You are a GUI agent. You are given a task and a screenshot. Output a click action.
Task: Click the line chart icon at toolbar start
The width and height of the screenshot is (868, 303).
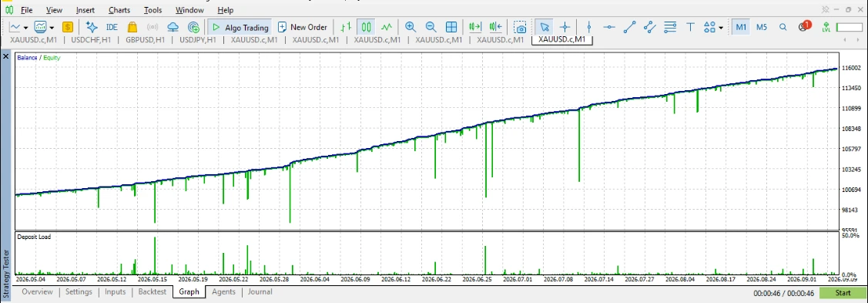pos(15,26)
